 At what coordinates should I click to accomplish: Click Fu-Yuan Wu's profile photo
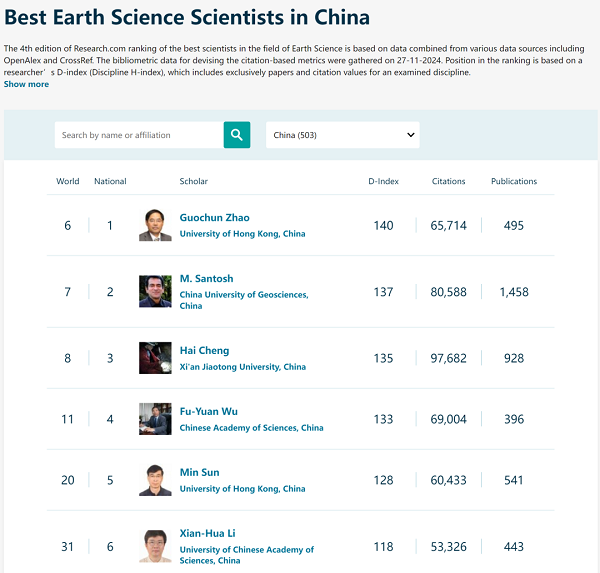(x=155, y=419)
